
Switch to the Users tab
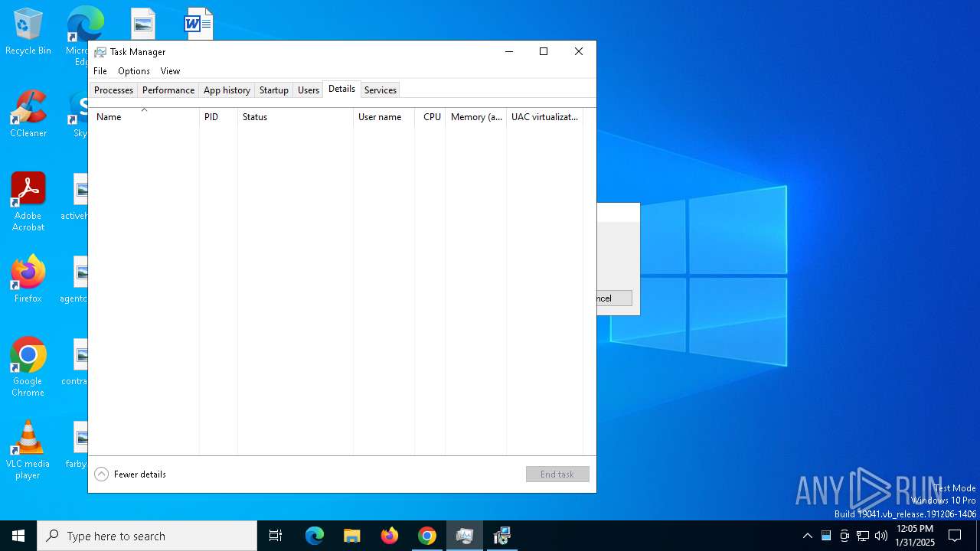(309, 90)
